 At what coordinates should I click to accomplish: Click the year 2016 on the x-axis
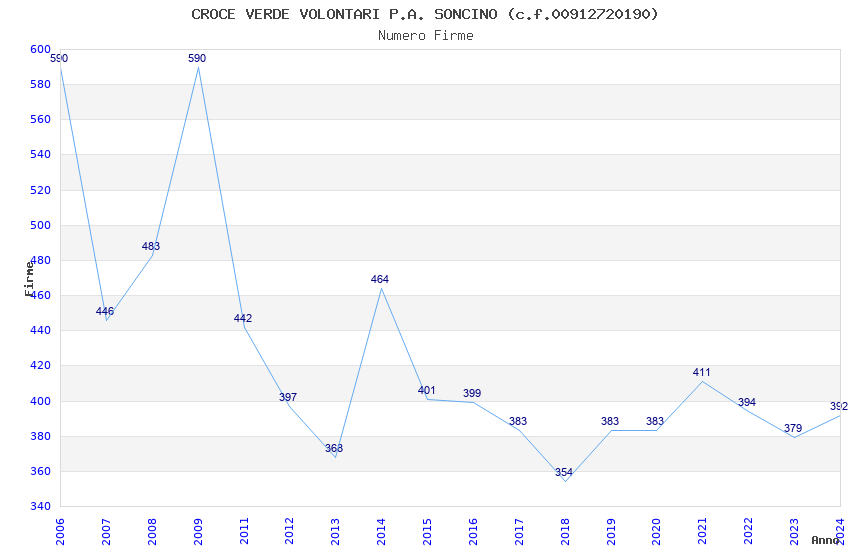coord(473,531)
